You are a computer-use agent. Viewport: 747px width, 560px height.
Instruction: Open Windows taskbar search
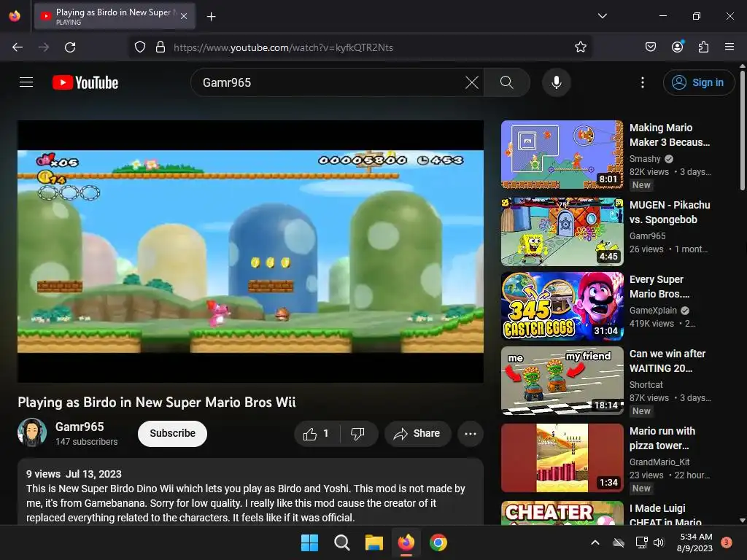click(x=341, y=542)
